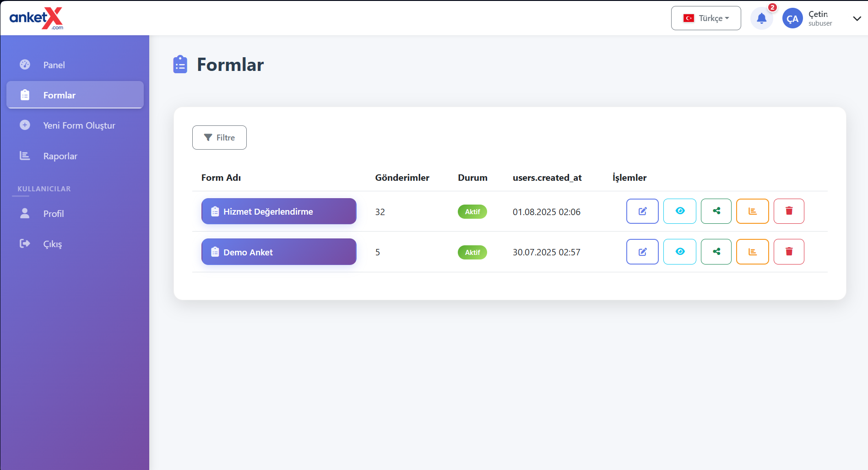
Task: Click edit icon for Hizmet Değerlendirme form
Action: pos(642,211)
